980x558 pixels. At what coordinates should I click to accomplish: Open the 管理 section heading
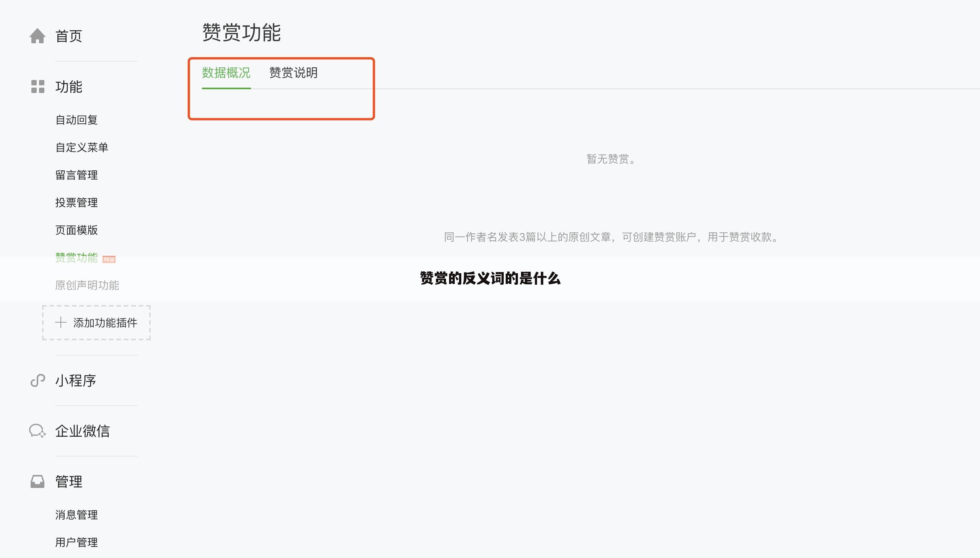69,482
